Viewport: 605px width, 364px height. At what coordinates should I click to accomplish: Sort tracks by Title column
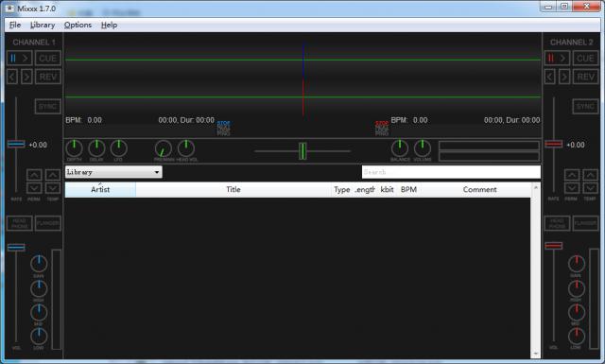[233, 189]
